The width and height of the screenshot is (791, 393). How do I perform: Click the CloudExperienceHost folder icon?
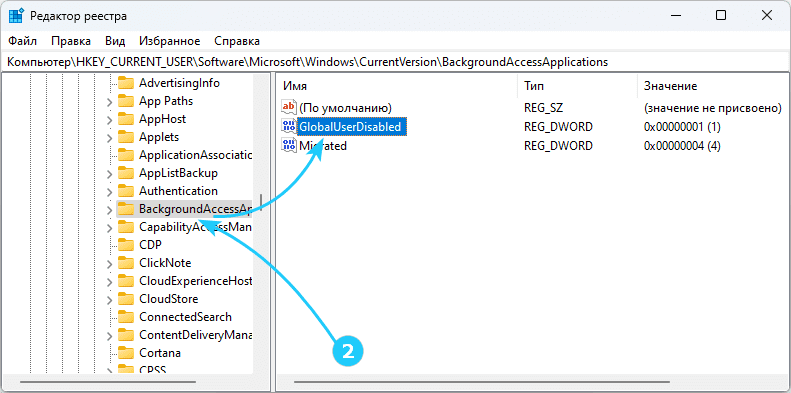click(126, 281)
